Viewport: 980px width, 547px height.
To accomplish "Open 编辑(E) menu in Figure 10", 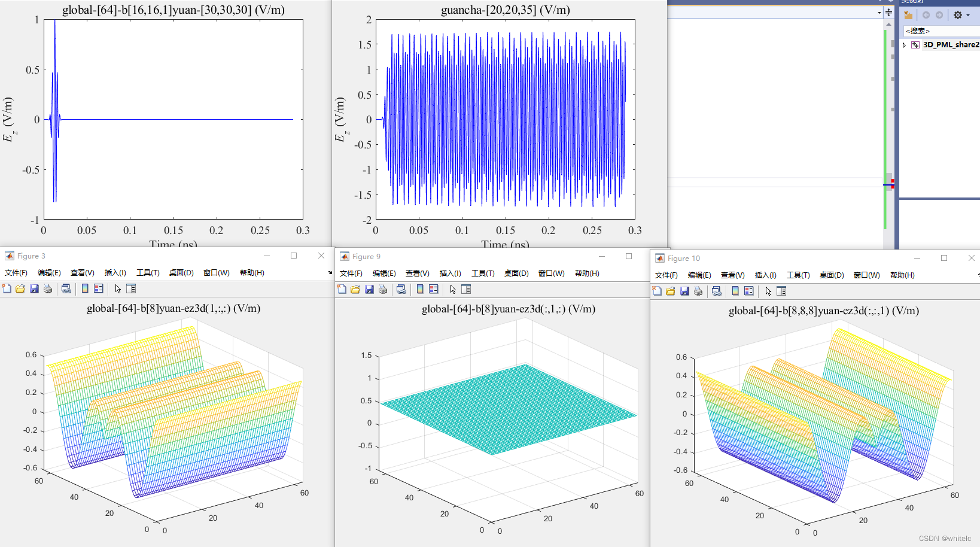I will pyautogui.click(x=699, y=275).
